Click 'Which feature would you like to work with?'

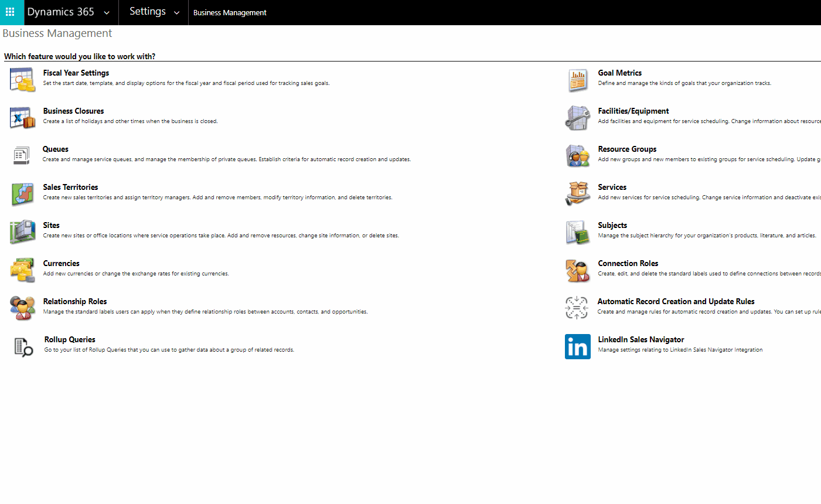click(80, 56)
